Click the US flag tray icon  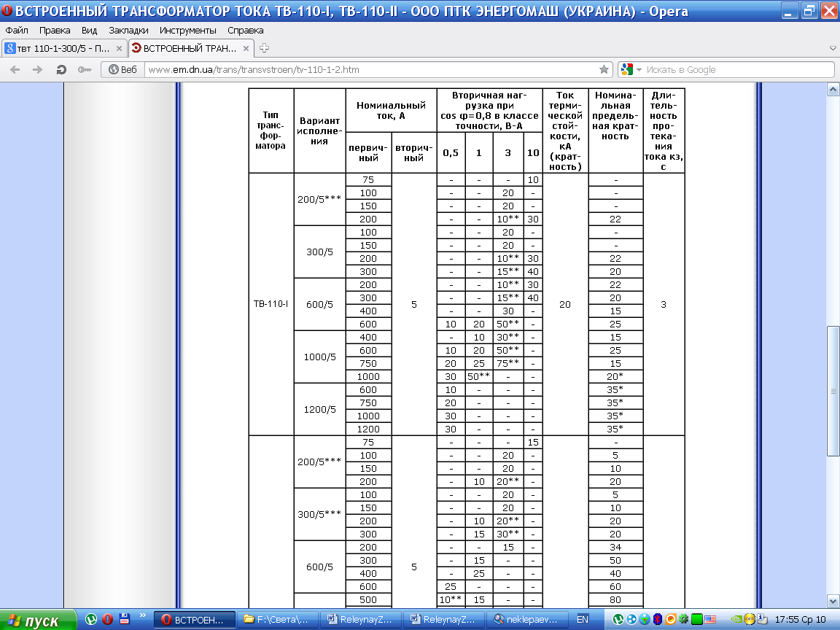(710, 619)
